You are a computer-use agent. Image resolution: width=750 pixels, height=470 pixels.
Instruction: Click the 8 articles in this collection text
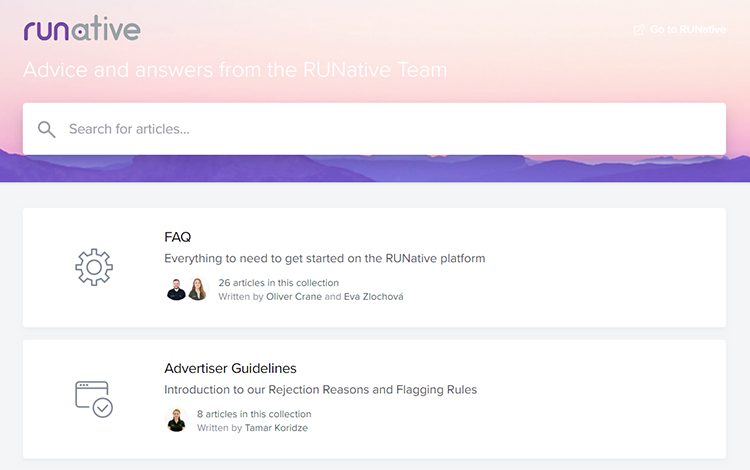click(254, 414)
